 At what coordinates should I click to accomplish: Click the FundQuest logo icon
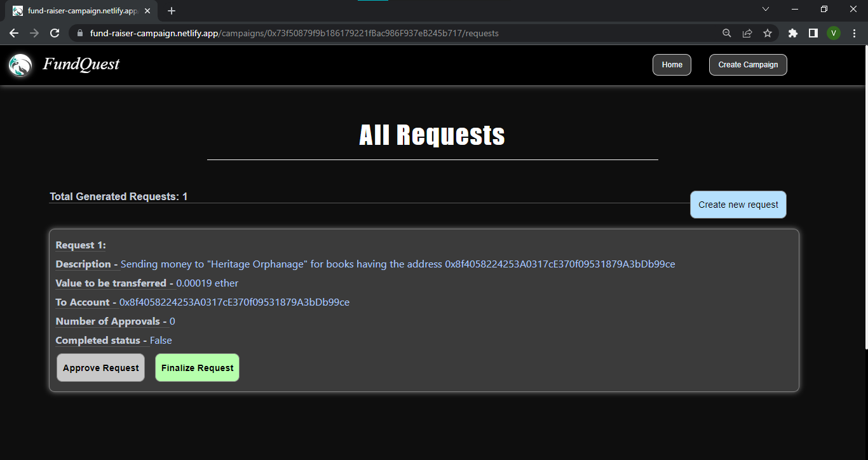click(20, 64)
